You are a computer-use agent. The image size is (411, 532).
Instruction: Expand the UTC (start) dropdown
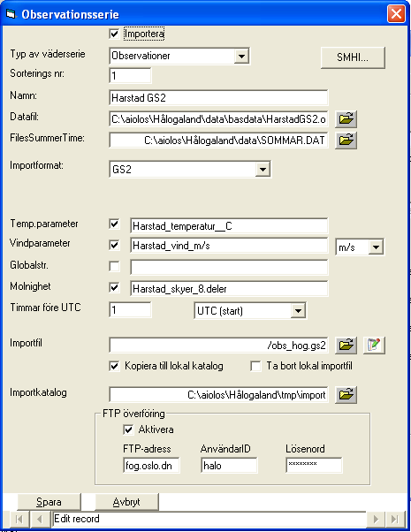click(298, 311)
